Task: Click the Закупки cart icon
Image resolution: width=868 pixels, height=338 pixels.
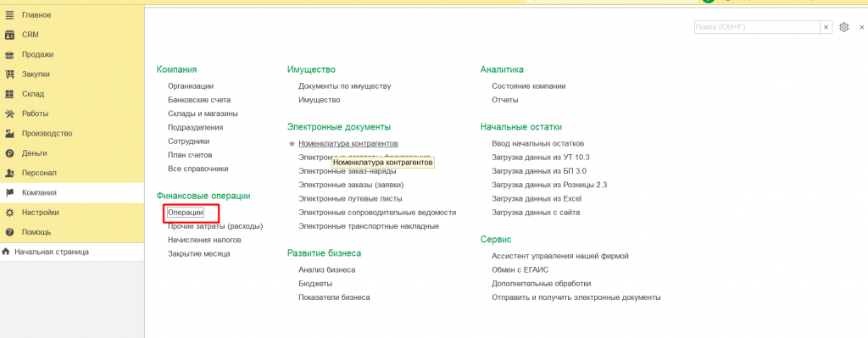Action: coord(8,75)
